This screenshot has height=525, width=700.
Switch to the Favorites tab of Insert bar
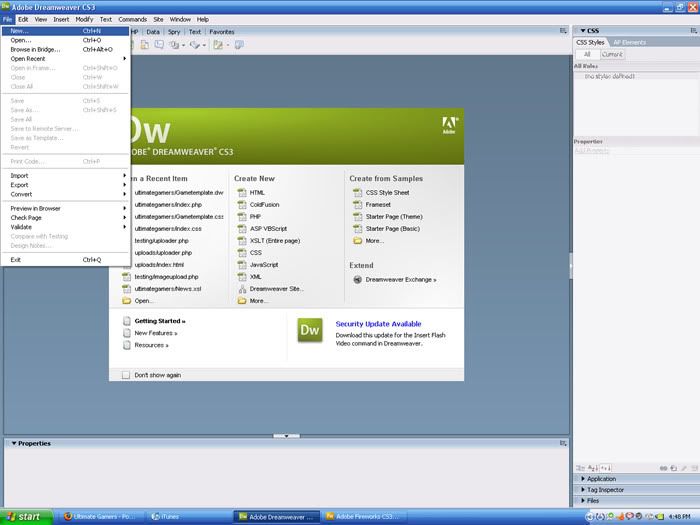pyautogui.click(x=222, y=32)
